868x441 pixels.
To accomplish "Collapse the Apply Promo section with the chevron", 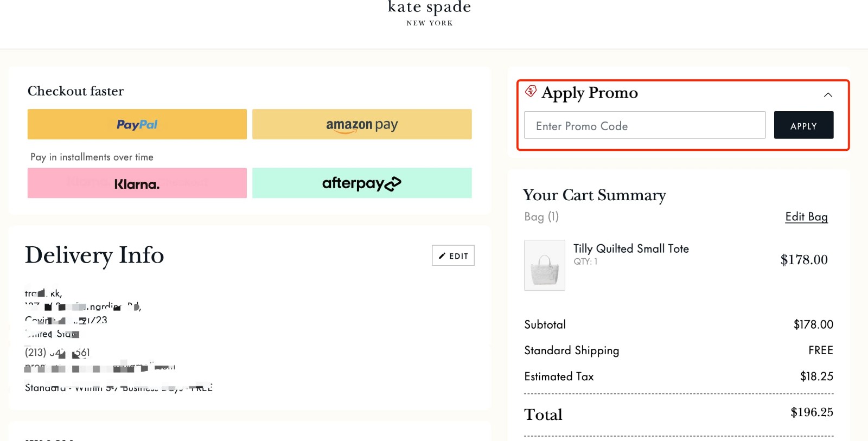I will point(828,94).
